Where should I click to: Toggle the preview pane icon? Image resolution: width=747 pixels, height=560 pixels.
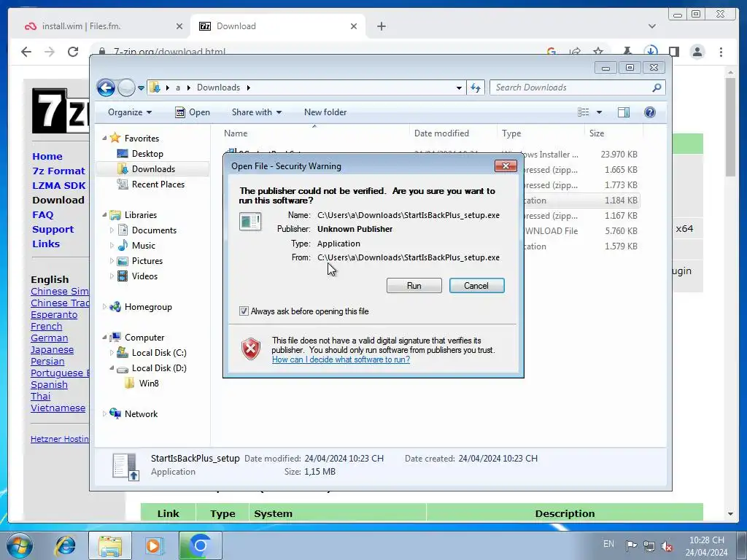coord(624,112)
